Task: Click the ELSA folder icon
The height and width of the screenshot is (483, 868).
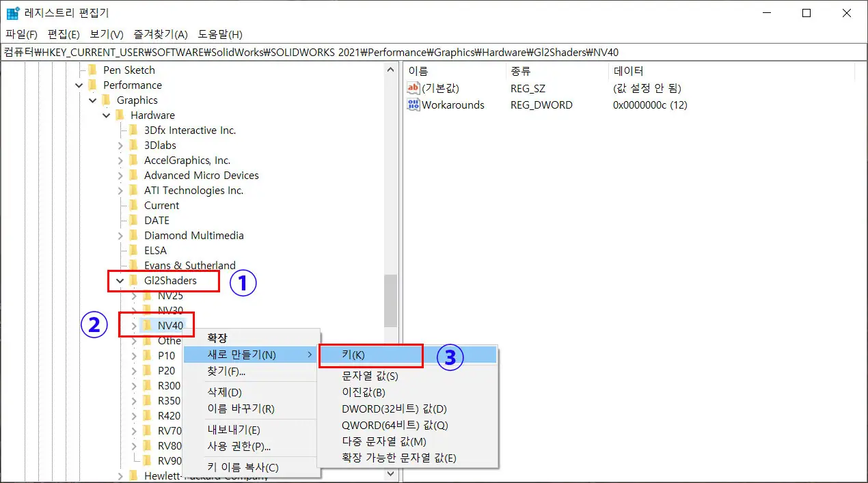Action: [133, 250]
